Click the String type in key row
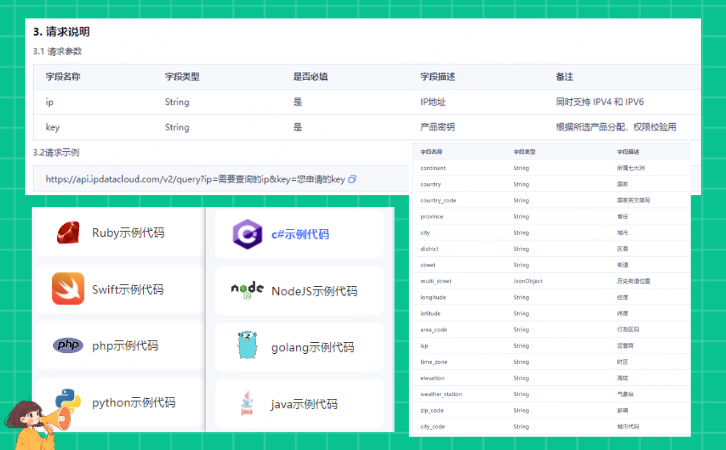Image resolution: width=726 pixels, height=450 pixels. click(177, 127)
